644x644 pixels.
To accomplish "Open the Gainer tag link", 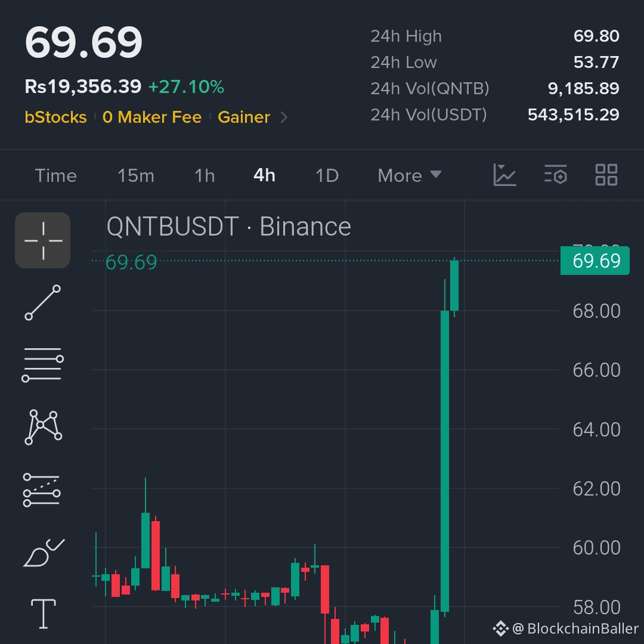I will (244, 117).
